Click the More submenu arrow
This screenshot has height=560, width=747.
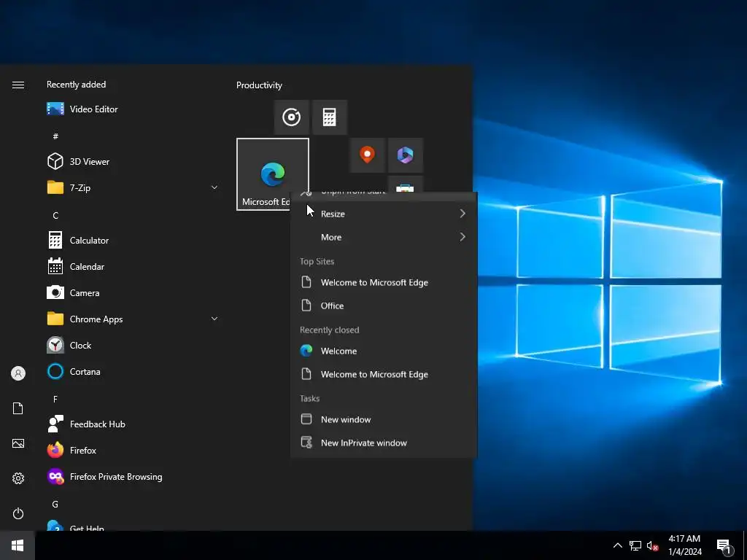coord(462,237)
